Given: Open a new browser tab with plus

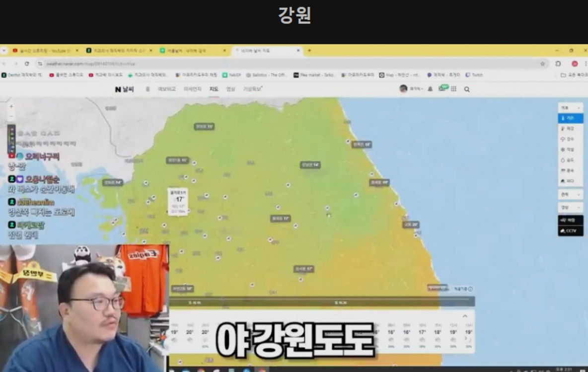Looking at the screenshot, I should tap(309, 50).
